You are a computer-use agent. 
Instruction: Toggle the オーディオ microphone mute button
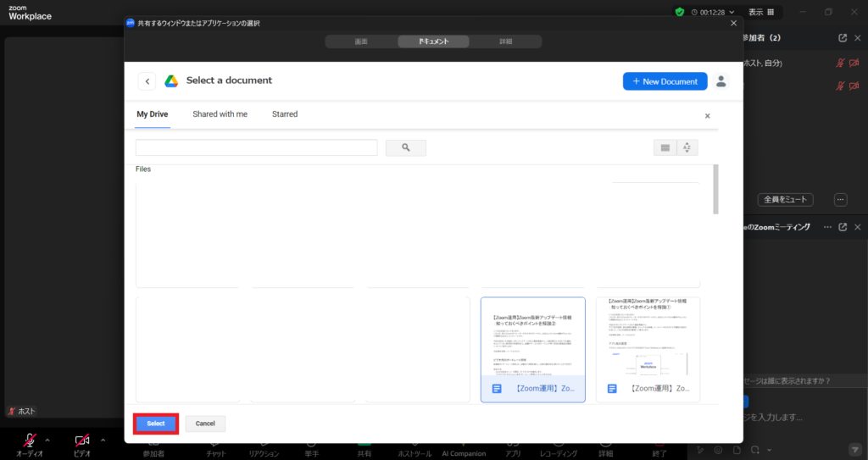pyautogui.click(x=29, y=440)
